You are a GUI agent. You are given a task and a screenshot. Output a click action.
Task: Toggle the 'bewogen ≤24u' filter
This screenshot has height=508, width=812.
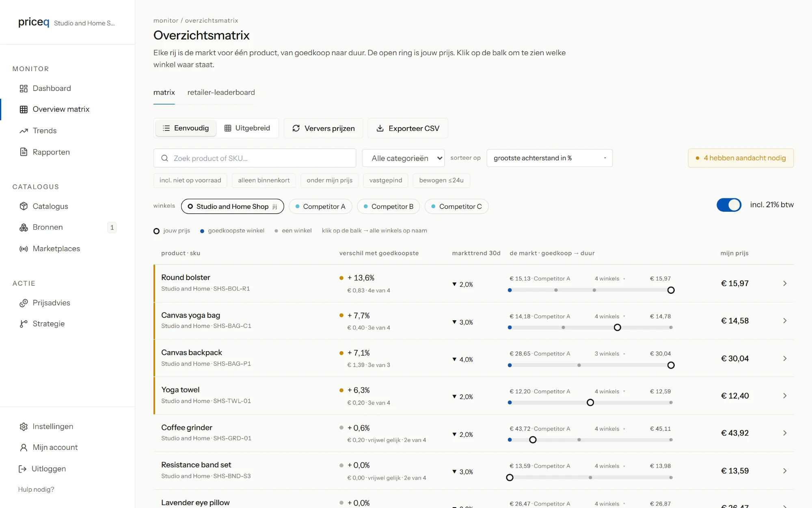(x=441, y=180)
